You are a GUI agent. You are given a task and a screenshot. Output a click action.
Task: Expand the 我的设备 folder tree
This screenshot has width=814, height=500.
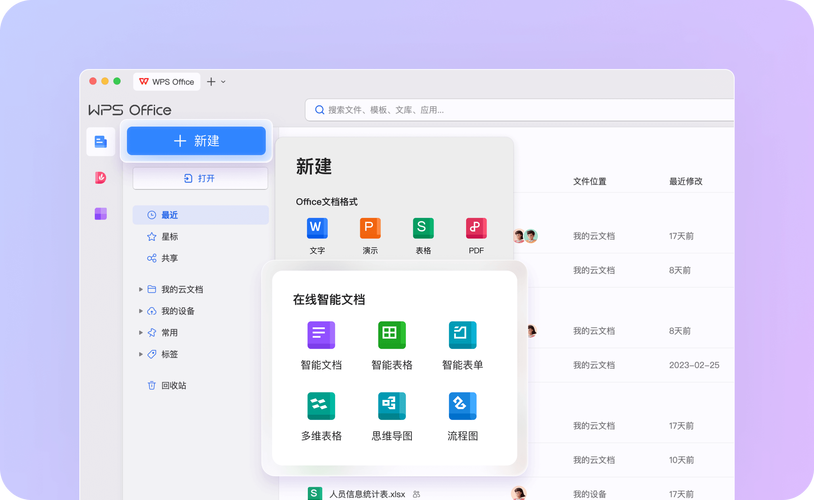141,311
